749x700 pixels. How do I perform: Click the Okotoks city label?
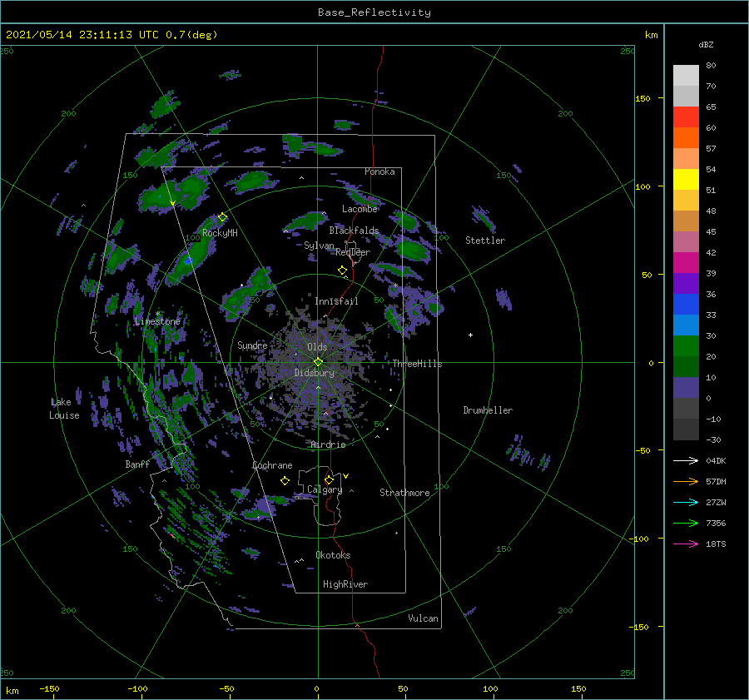(333, 555)
